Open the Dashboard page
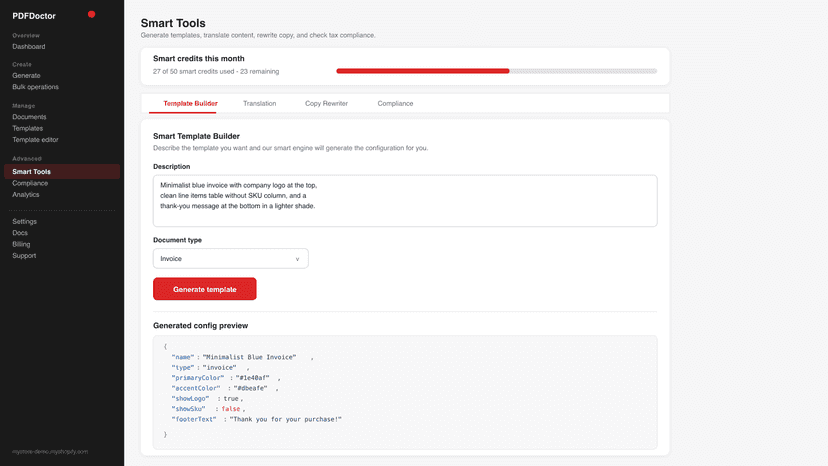 point(29,46)
